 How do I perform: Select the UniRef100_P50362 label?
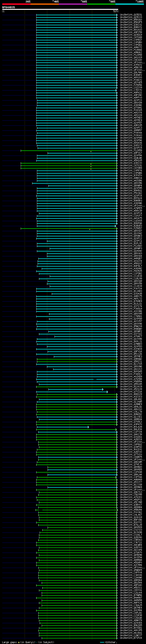click(131, 193)
